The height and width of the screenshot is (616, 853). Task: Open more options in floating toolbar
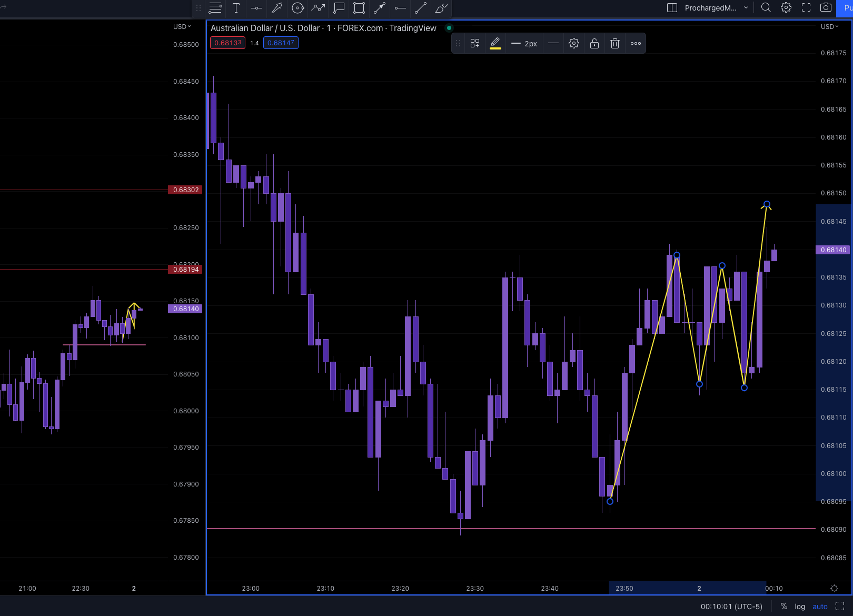coord(636,44)
